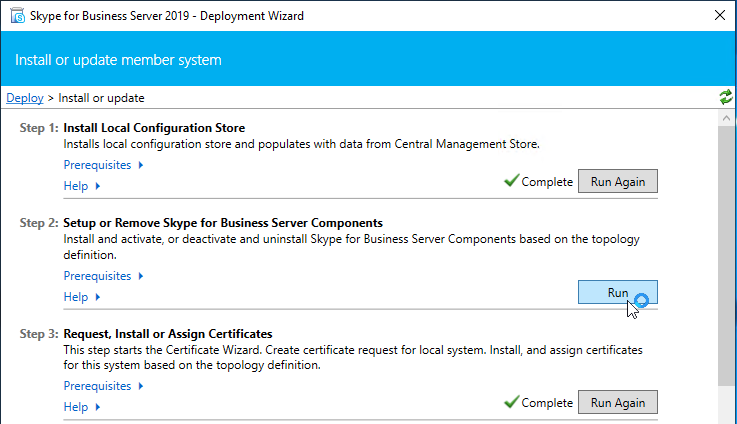Click the green refresh icon

point(726,97)
